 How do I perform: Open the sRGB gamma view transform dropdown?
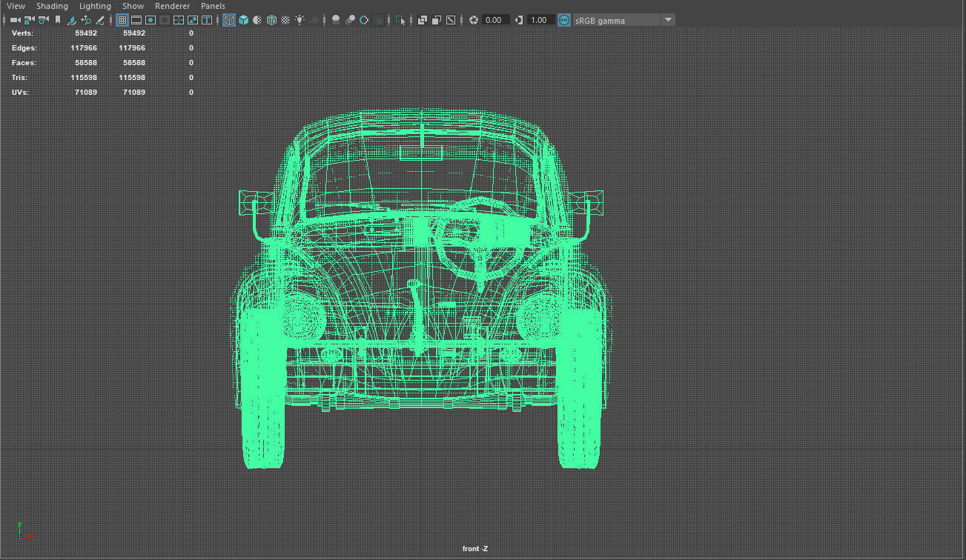(x=623, y=20)
